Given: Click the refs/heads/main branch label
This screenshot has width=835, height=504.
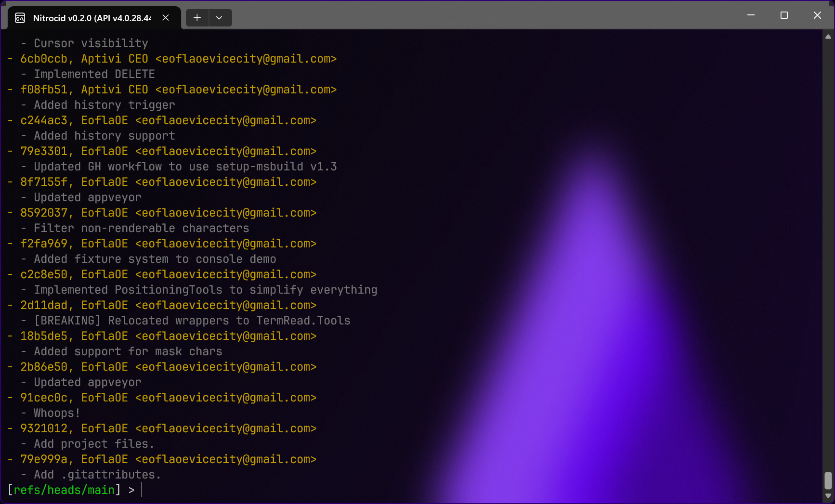Looking at the screenshot, I should click(64, 490).
